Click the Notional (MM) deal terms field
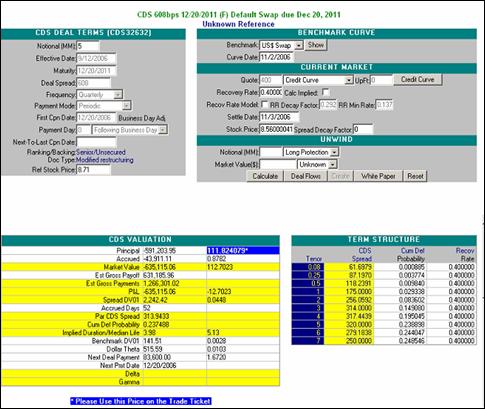The width and height of the screenshot is (485, 409). coord(88,46)
